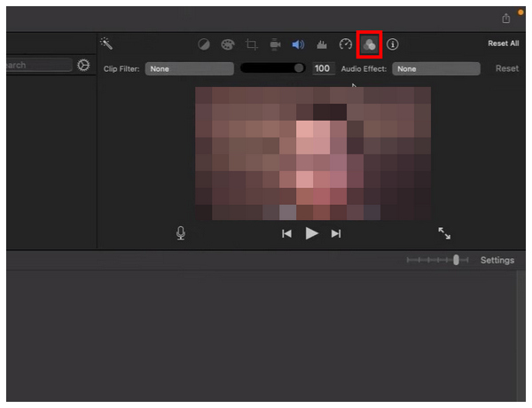Record voiceover with microphone icon
Image resolution: width=532 pixels, height=408 pixels.
tap(181, 233)
